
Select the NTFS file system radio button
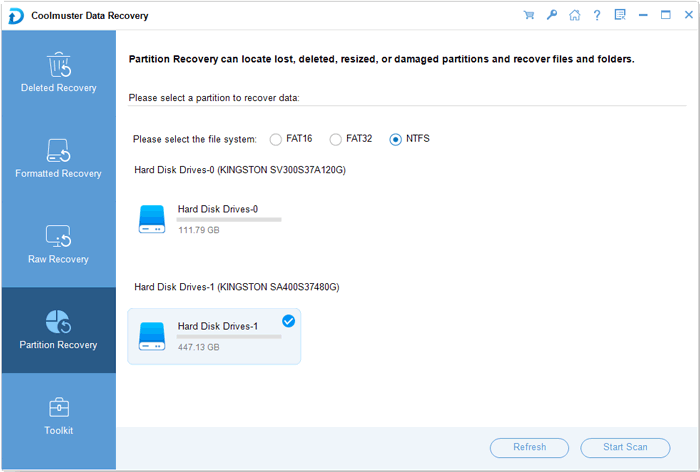point(396,140)
